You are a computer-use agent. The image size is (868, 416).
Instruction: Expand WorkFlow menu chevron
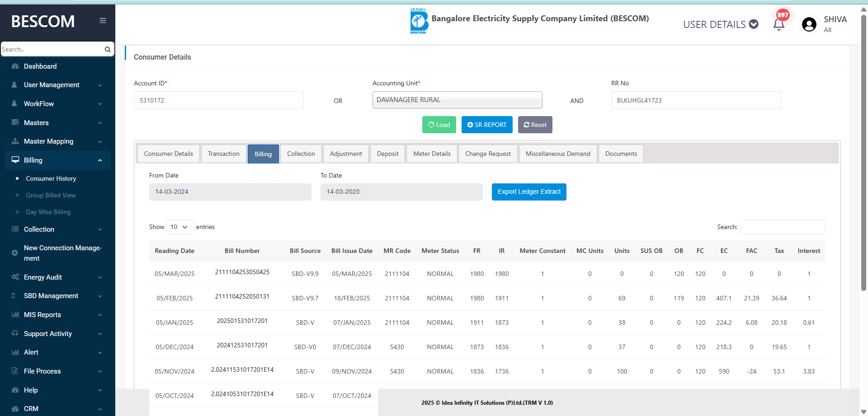click(100, 104)
